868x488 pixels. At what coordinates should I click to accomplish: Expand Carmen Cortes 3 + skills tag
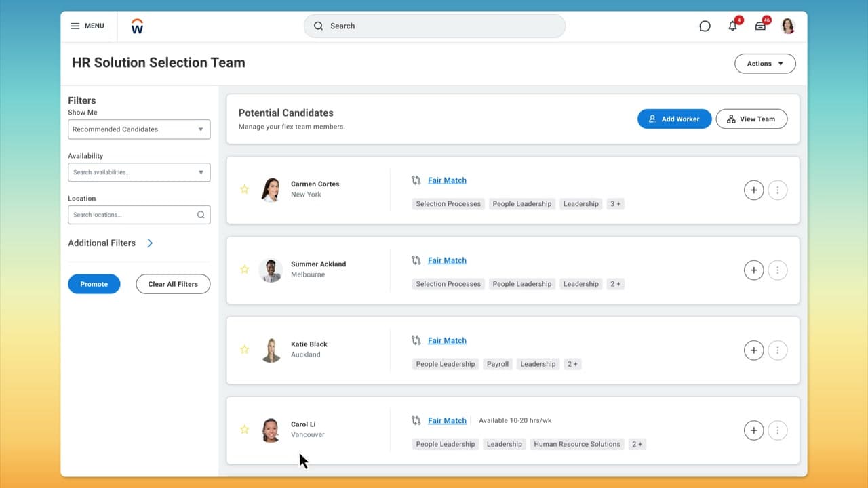coord(615,203)
